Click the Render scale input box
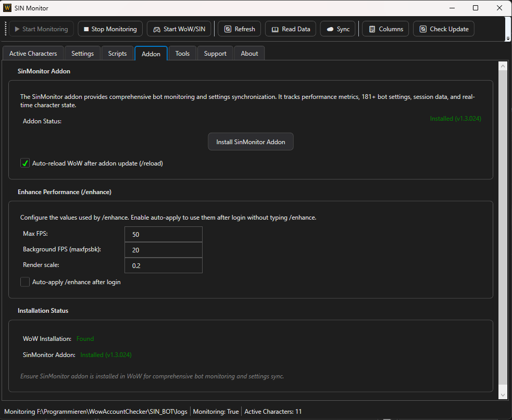Image resolution: width=512 pixels, height=420 pixels. [x=163, y=265]
